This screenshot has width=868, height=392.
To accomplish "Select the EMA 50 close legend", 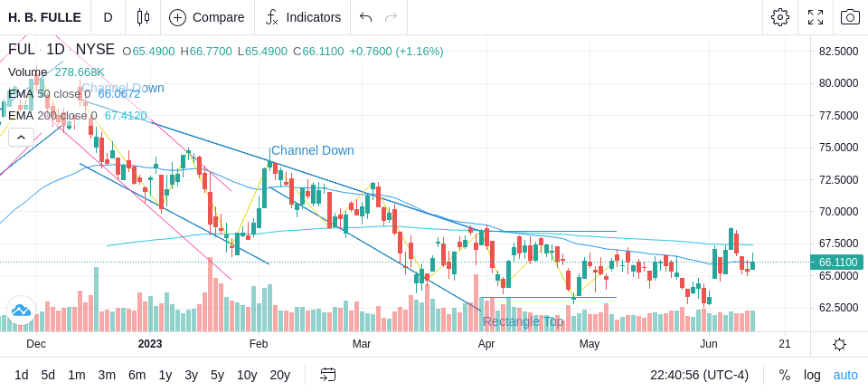I will pyautogui.click(x=73, y=94).
